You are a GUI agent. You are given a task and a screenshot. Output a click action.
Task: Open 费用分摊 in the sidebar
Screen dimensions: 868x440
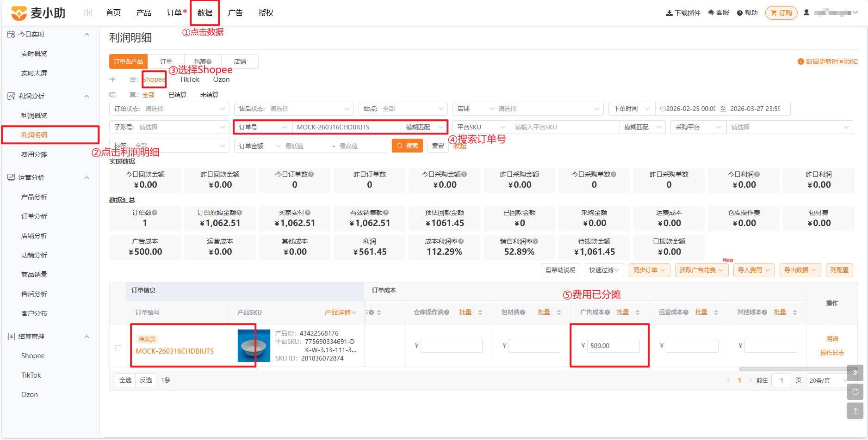[34, 154]
